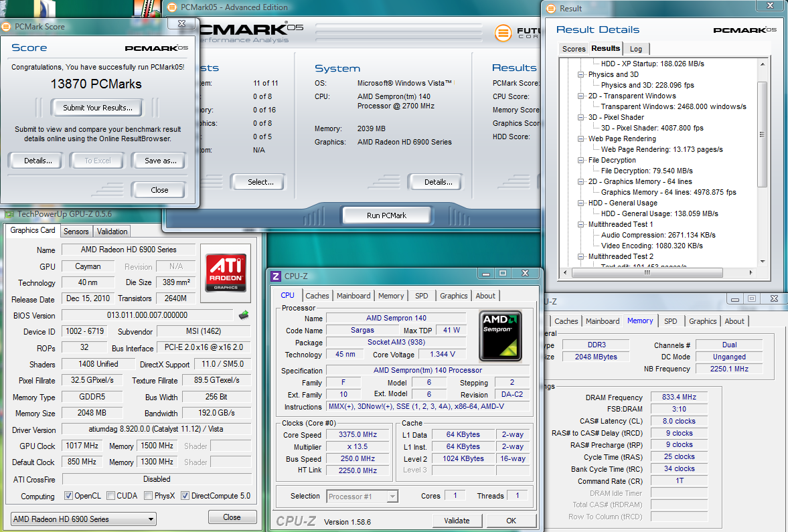Click the OK button in CPU-Z

(x=511, y=521)
